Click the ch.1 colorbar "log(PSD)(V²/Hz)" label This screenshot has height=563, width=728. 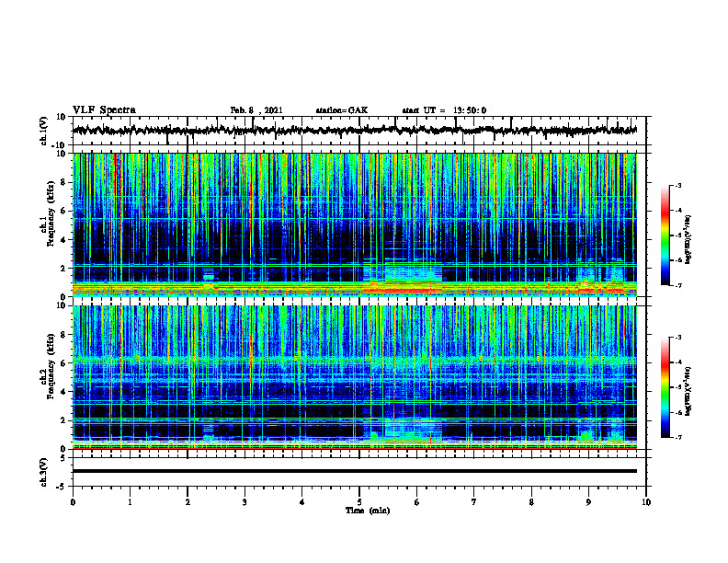(688, 240)
